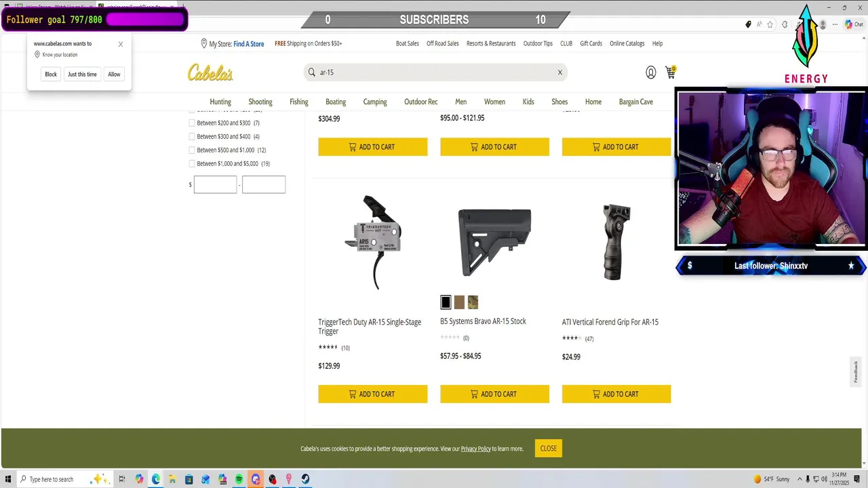Screen dimensions: 868x488
Task: Check Between $200 and $300 filter
Action: [x=192, y=123]
